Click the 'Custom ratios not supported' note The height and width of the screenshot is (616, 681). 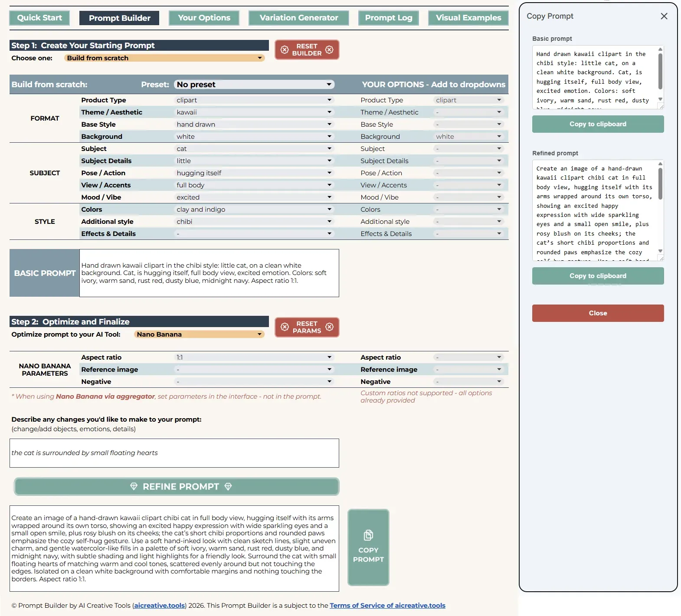click(x=426, y=396)
